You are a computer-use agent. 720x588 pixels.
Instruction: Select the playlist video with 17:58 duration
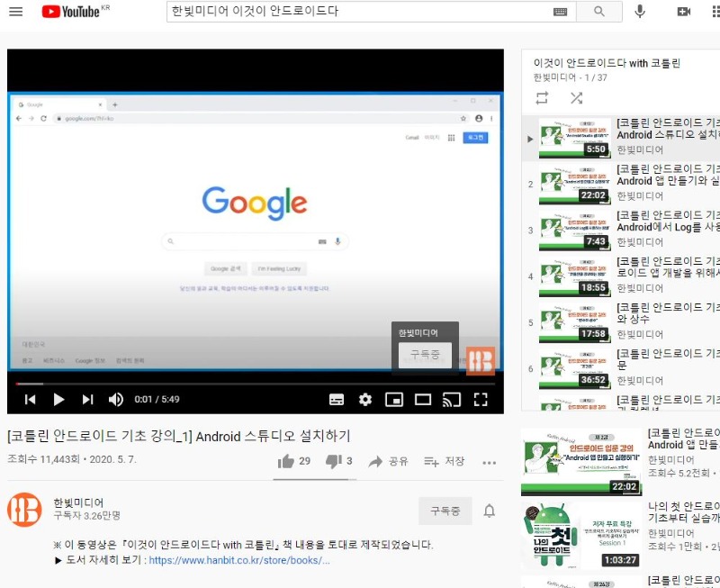tap(621, 322)
